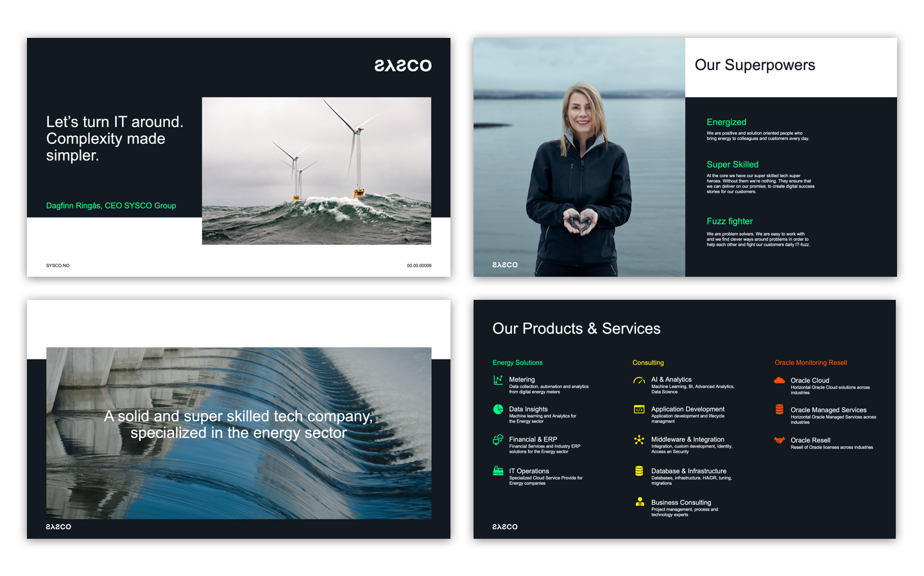Click the Super Skilled description paragraph

[x=760, y=183]
